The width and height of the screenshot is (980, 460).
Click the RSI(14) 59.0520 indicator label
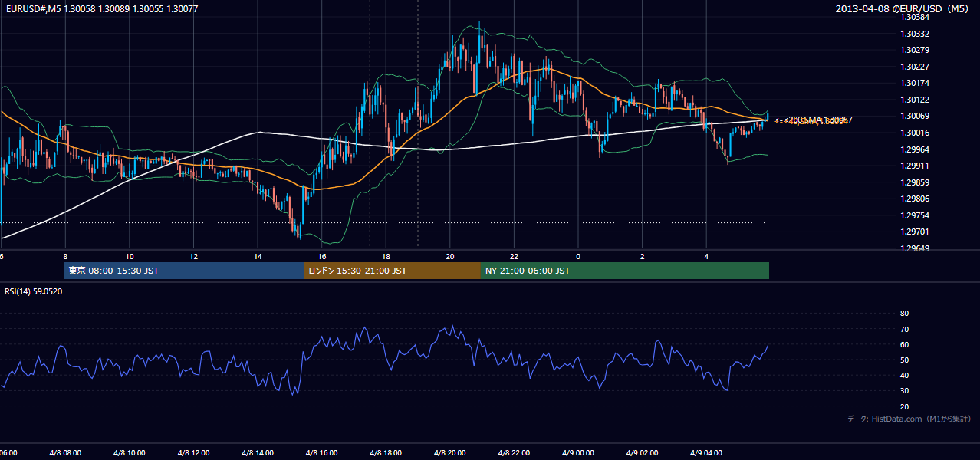point(34,291)
